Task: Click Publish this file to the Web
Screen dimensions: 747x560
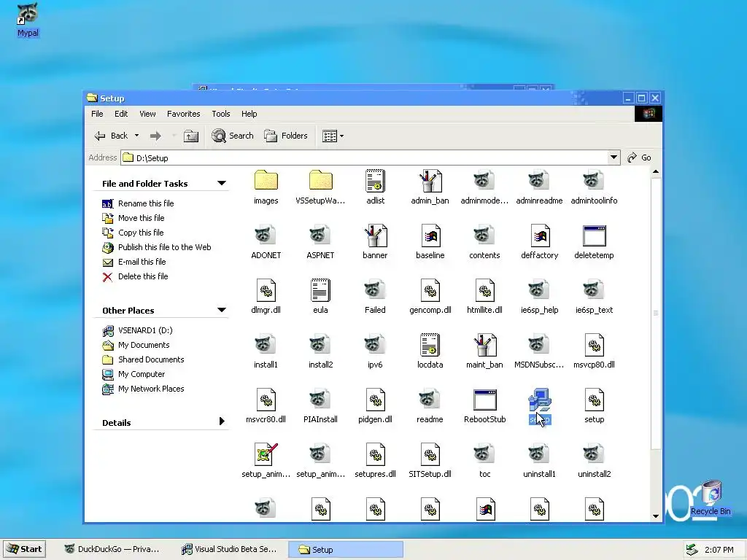Action: (164, 247)
